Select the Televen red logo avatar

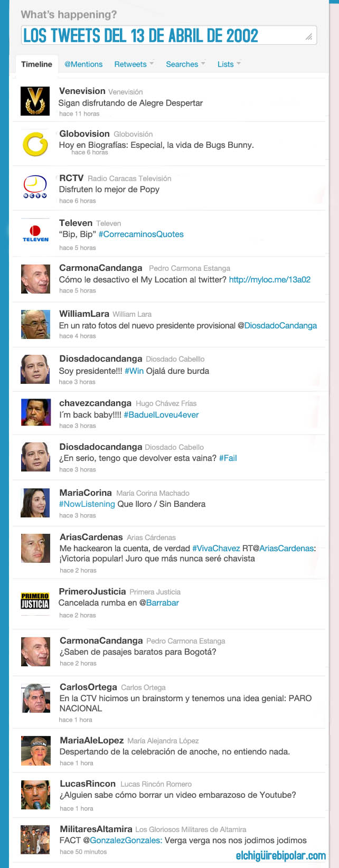[x=35, y=233]
